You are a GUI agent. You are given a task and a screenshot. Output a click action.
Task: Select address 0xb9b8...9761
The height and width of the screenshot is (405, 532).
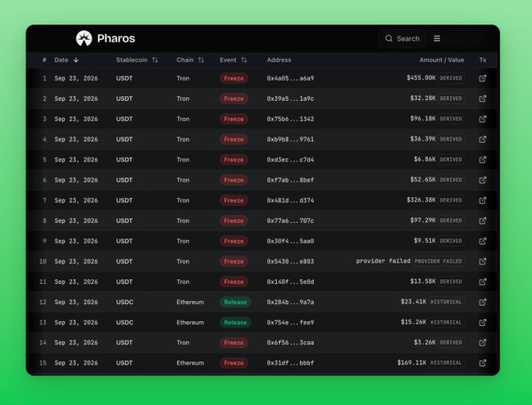[290, 139]
